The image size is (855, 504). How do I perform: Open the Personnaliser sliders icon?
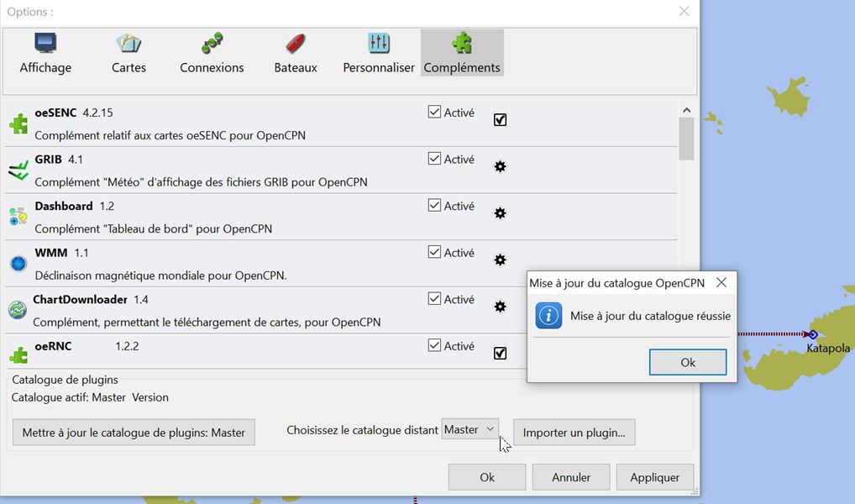(x=379, y=44)
